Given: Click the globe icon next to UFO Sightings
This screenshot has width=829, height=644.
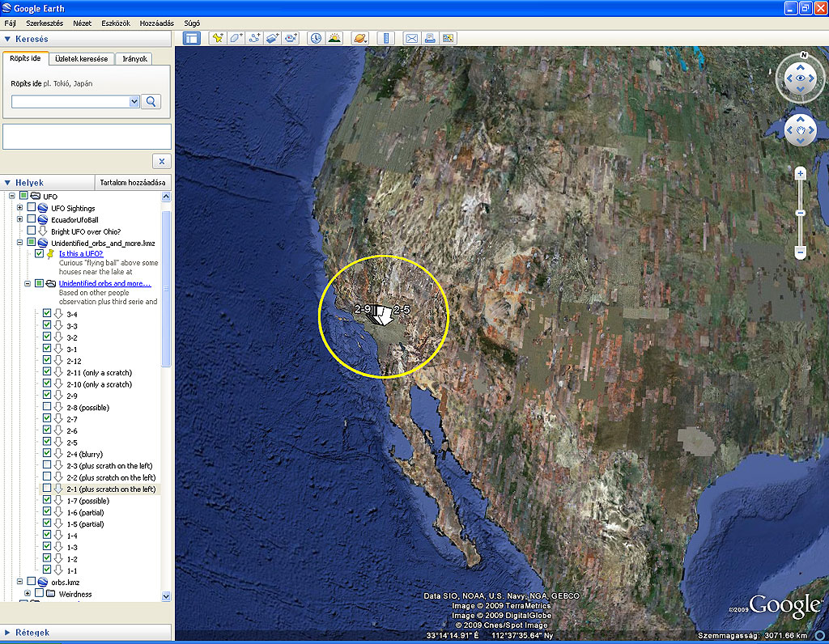Looking at the screenshot, I should click(x=43, y=208).
